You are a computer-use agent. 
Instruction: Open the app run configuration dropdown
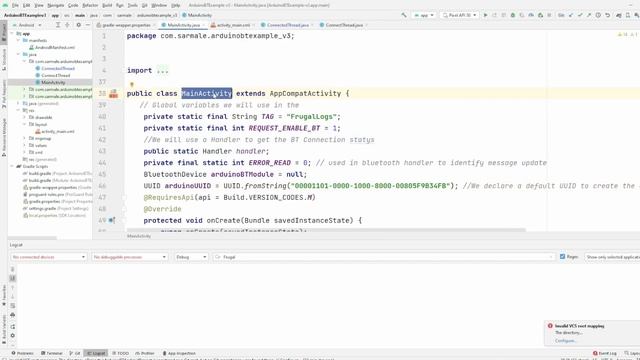(424, 15)
